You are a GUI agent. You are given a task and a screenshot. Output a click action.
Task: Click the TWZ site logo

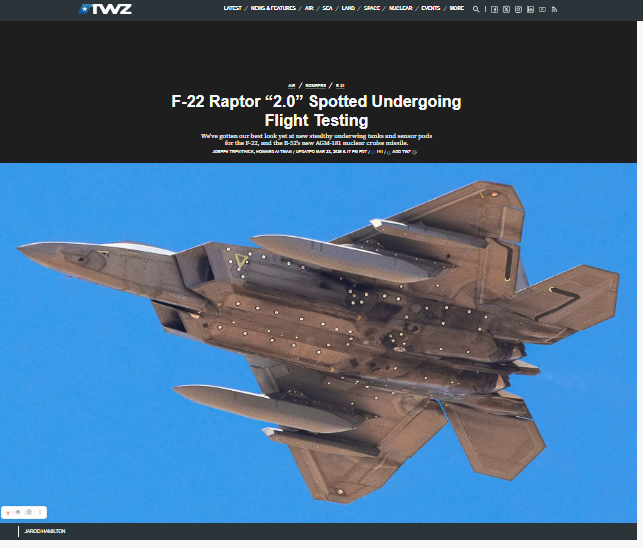point(105,9)
